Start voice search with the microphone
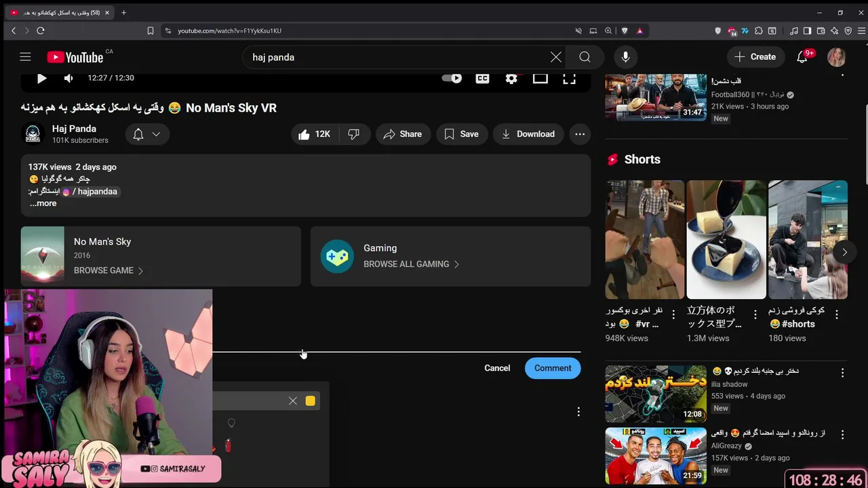This screenshot has height=488, width=868. tap(625, 57)
